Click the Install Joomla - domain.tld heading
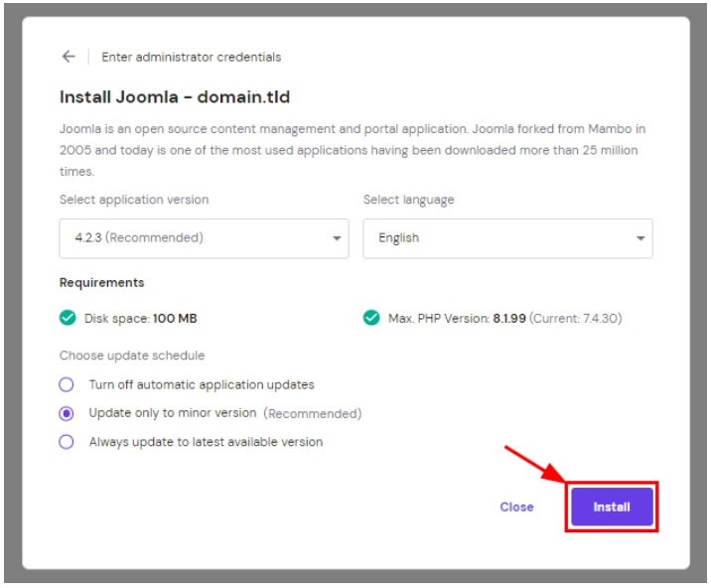Screen dimensions: 711x588 (174, 97)
